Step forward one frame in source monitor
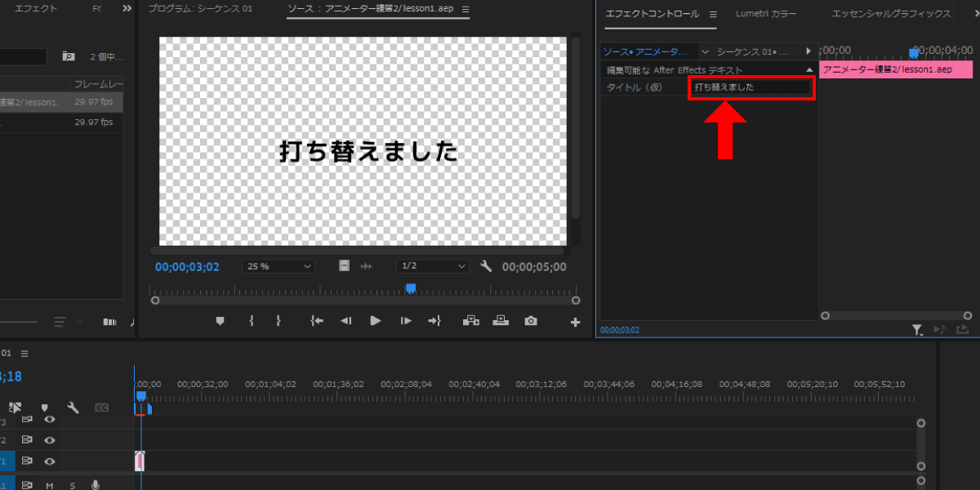Screen dimensions: 980x490 tap(406, 321)
